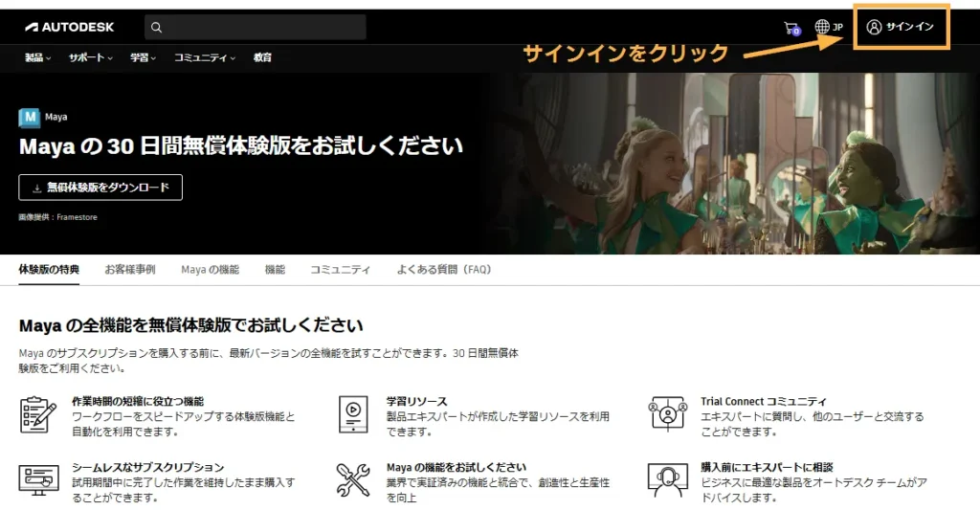The width and height of the screenshot is (980, 510).
Task: Click the Maya の機能をお試しください heading
Action: pyautogui.click(x=457, y=467)
